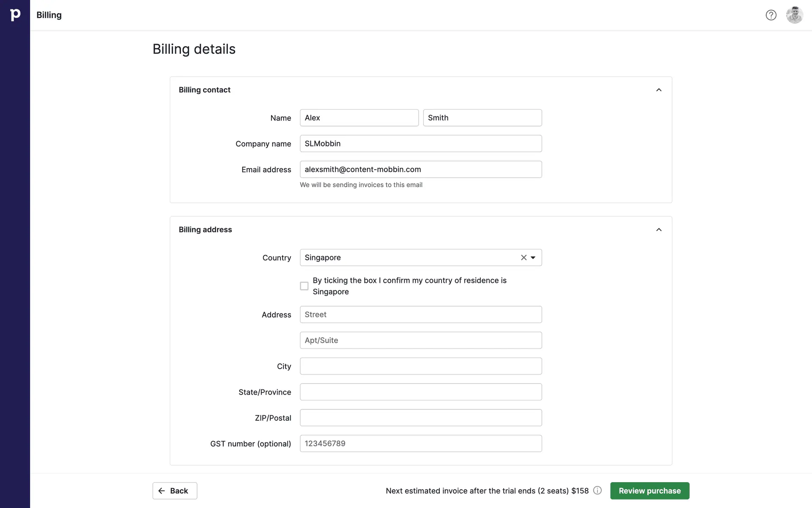Click the invoice estimate info icon
This screenshot has height=508, width=812.
point(597,490)
